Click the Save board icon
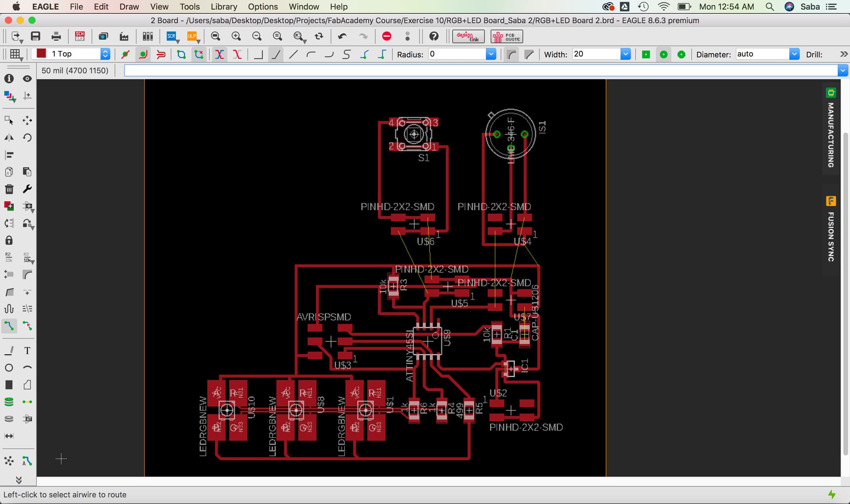 (x=35, y=36)
